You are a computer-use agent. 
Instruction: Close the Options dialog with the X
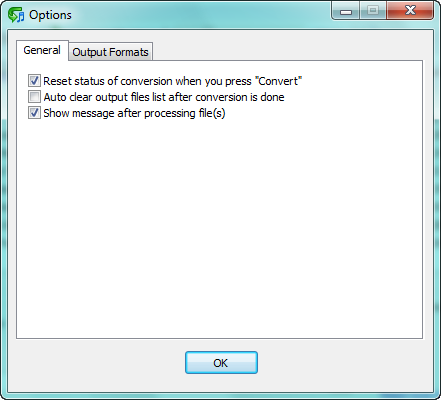[410, 11]
